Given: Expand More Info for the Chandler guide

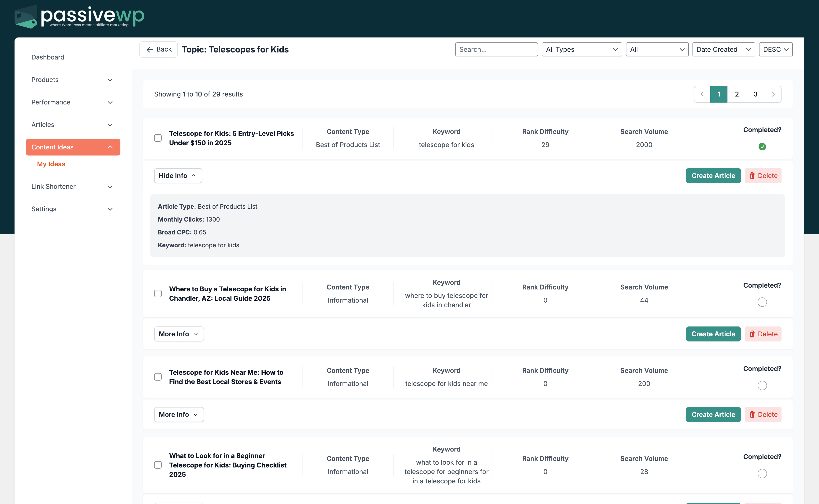Looking at the screenshot, I should 179,334.
